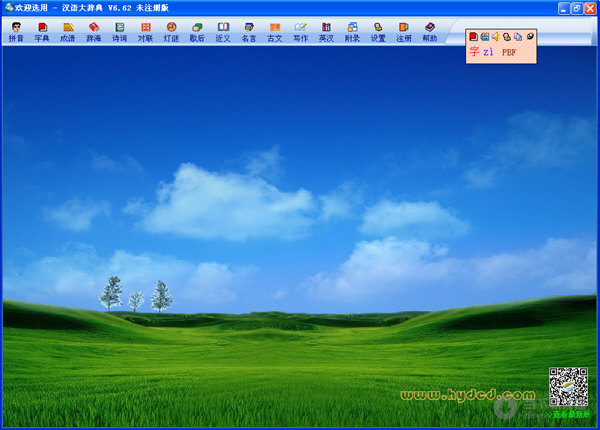Viewport: 600px width, 430px height.
Task: Open the 写作 writing section
Action: pos(300,32)
